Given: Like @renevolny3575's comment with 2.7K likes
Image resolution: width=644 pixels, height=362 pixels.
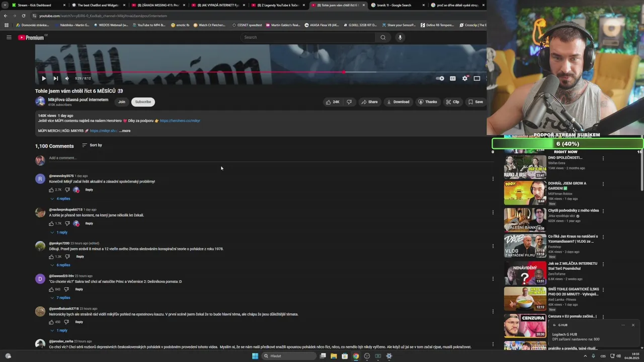Looking at the screenshot, I should pyautogui.click(x=51, y=190).
